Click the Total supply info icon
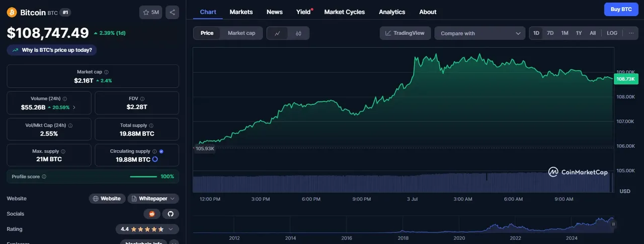The image size is (644, 244). pyautogui.click(x=151, y=126)
